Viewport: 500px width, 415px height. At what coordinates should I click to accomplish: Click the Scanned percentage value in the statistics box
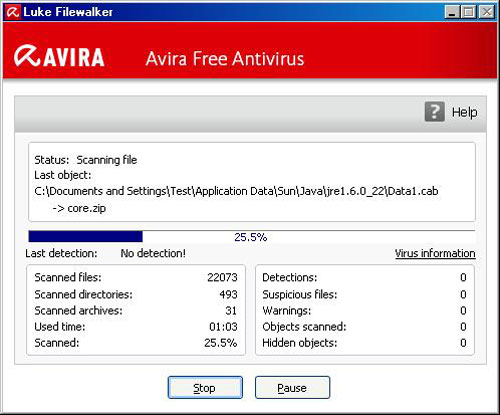(x=221, y=343)
